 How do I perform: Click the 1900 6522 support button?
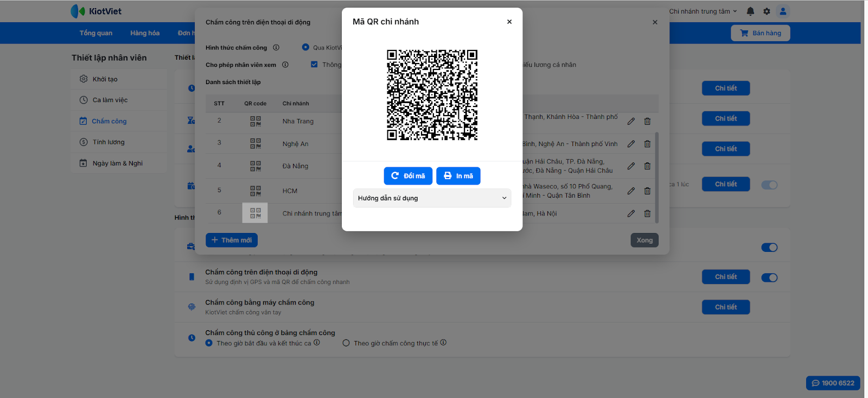833,383
